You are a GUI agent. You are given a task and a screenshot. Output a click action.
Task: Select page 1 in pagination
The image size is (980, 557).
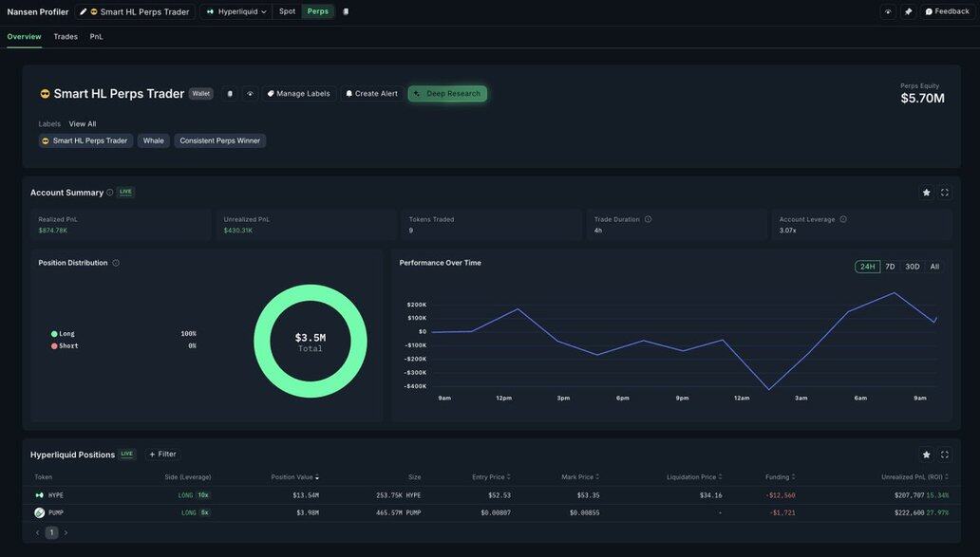pos(52,532)
